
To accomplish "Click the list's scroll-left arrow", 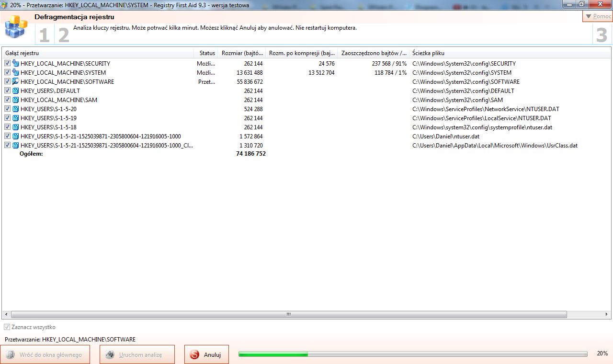I will (6, 315).
